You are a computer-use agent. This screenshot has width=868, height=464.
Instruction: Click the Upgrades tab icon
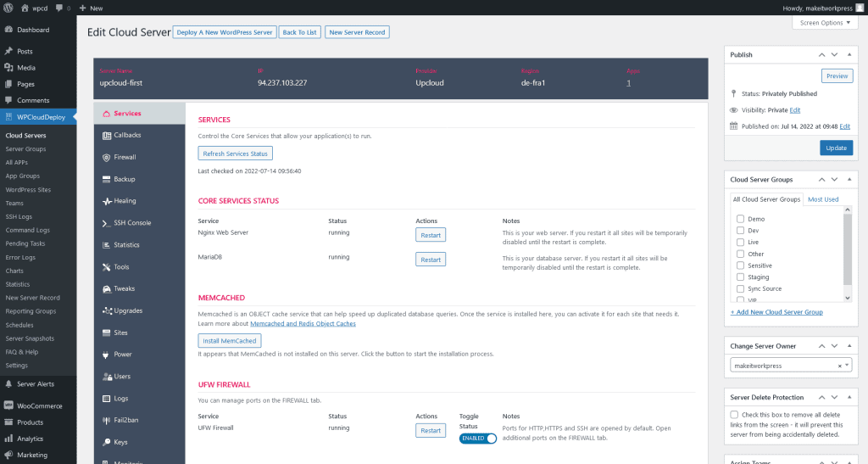click(107, 310)
